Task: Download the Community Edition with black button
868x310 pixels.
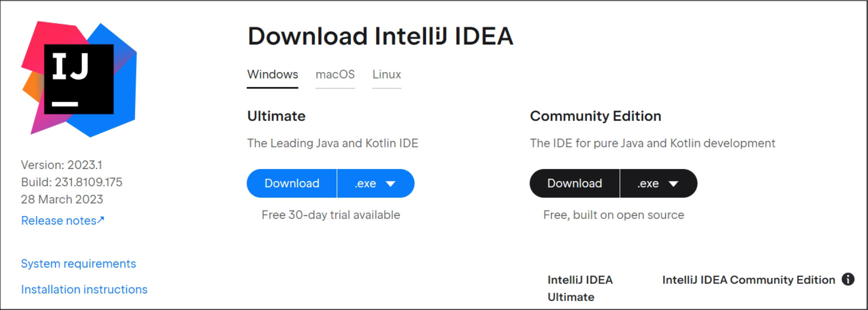Action: tap(574, 183)
